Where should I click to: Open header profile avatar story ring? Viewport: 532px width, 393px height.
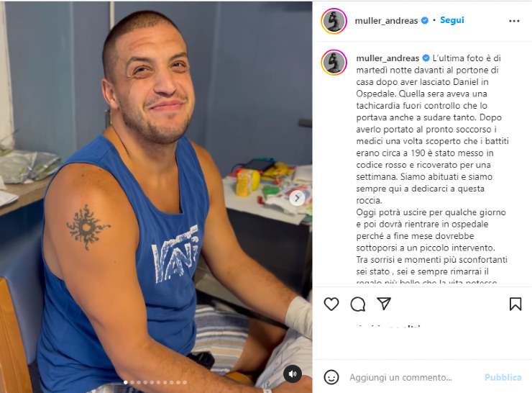pyautogui.click(x=334, y=21)
